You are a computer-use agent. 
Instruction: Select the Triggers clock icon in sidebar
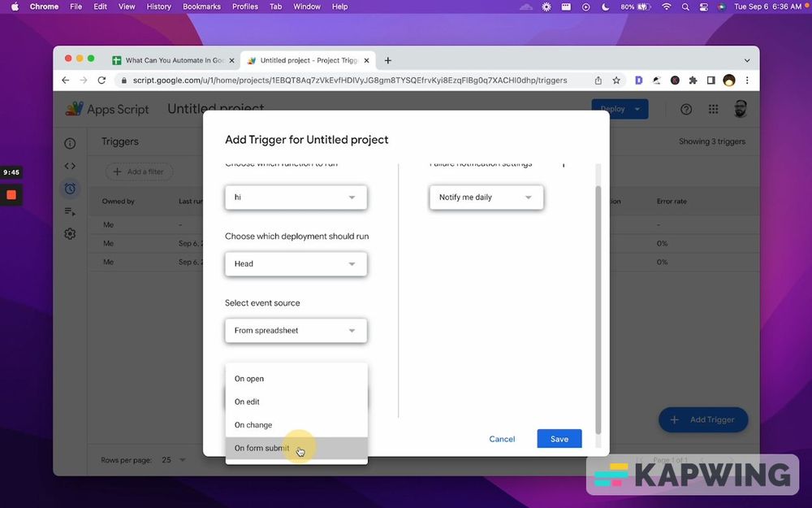point(70,188)
